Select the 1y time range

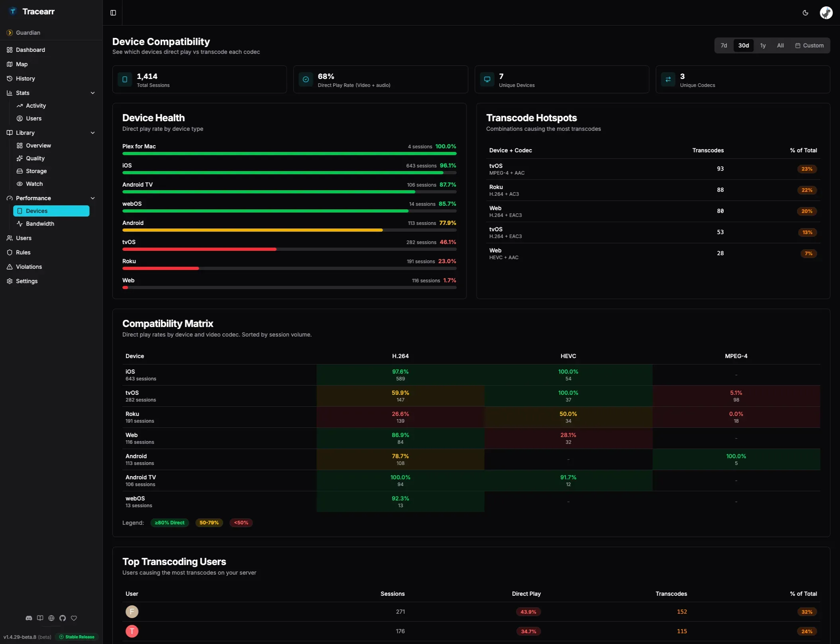pyautogui.click(x=763, y=45)
